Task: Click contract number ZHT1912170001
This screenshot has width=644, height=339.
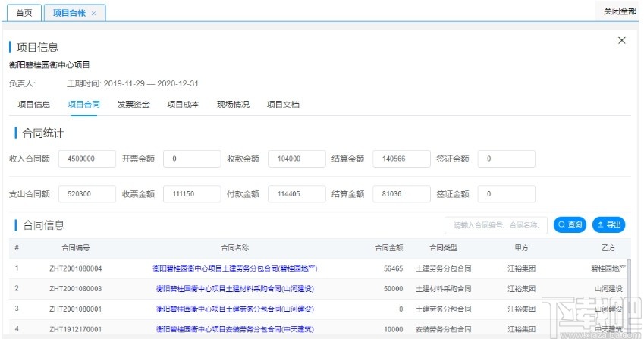Action: pyautogui.click(x=76, y=328)
